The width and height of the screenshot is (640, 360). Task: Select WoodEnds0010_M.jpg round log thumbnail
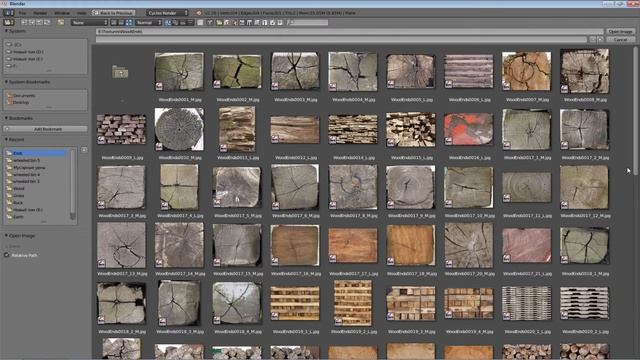tap(179, 129)
